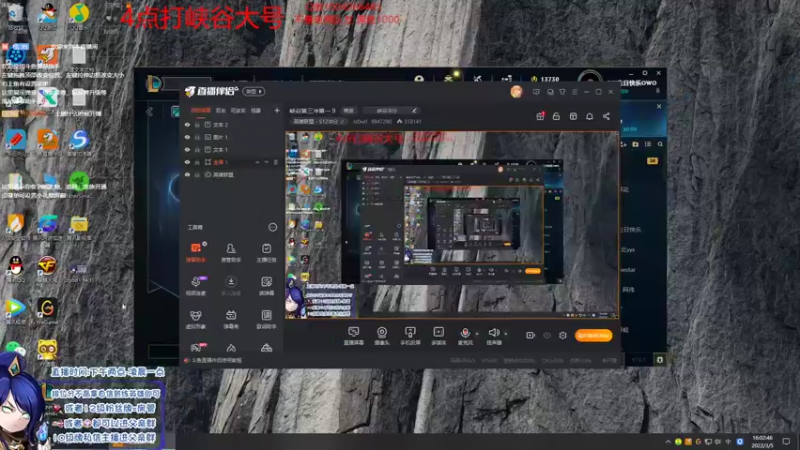Hide the 文本 1 layer via eye icon
The width and height of the screenshot is (800, 450).
187,149
